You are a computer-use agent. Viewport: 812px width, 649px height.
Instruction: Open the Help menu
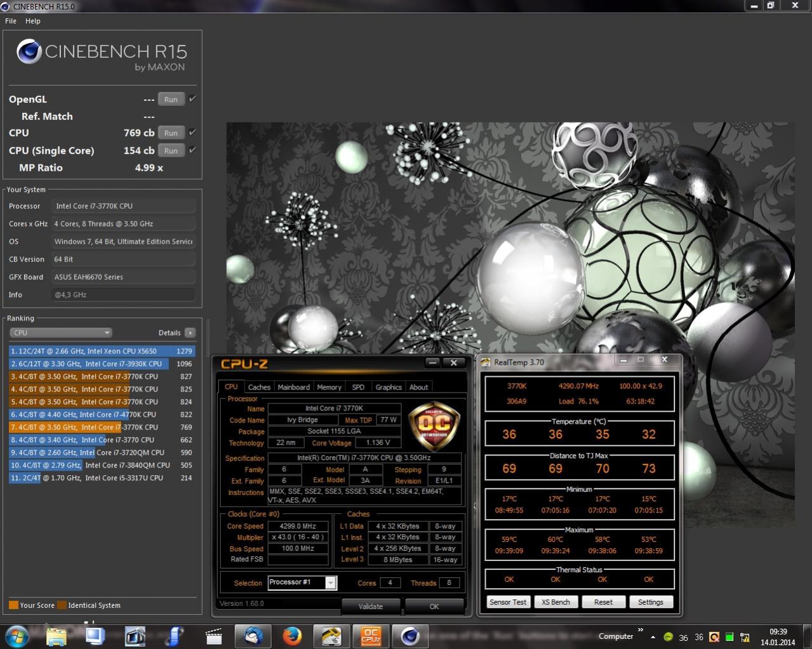[33, 21]
